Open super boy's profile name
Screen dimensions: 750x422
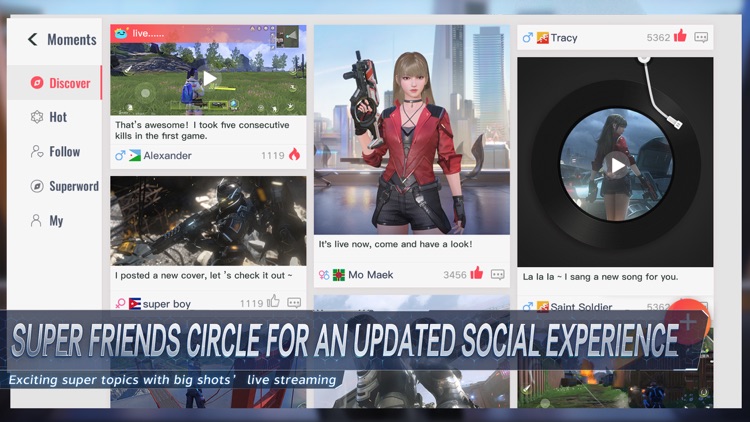click(166, 304)
